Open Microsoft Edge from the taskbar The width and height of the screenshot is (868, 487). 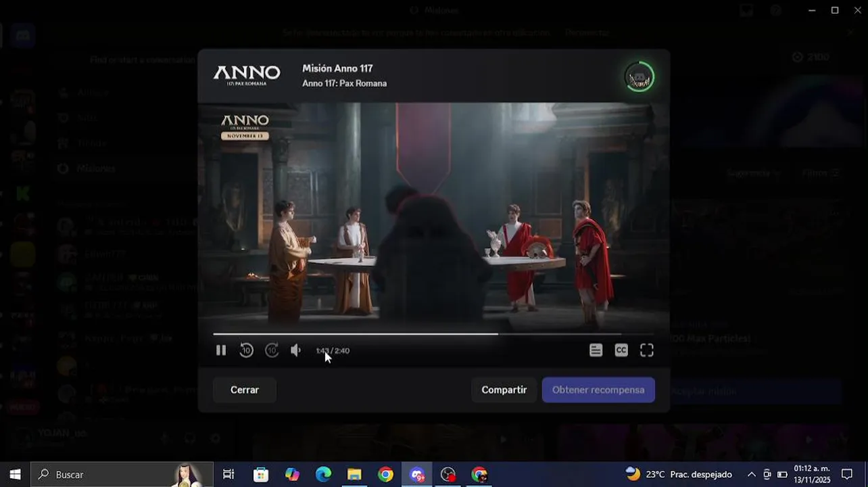323,474
